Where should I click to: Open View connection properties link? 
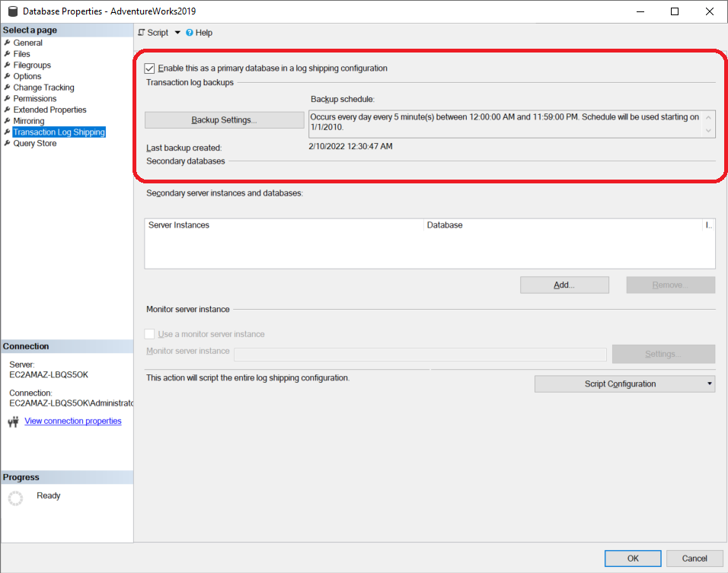pos(73,421)
